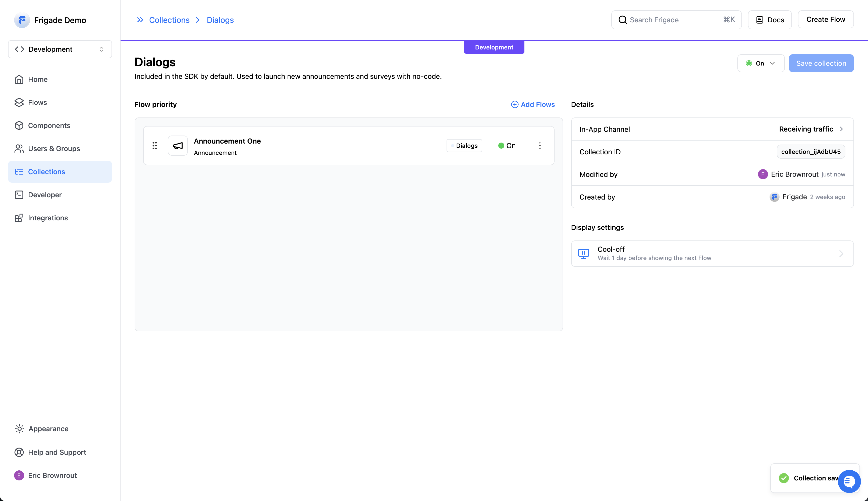
Task: Open the three-dot menu for Announcement One
Action: [x=540, y=146]
